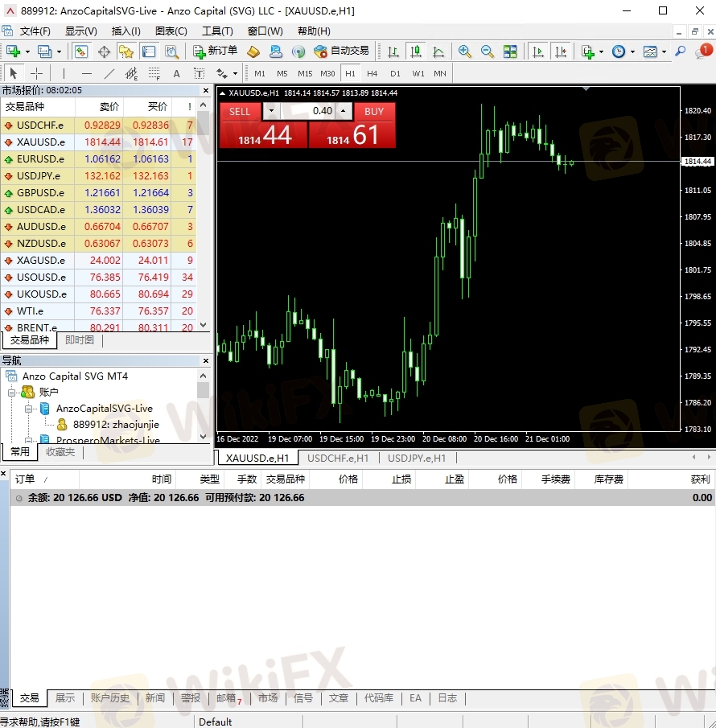Toggle the Market Watch panel icon
Viewport: 716px width, 728px height.
[80, 51]
